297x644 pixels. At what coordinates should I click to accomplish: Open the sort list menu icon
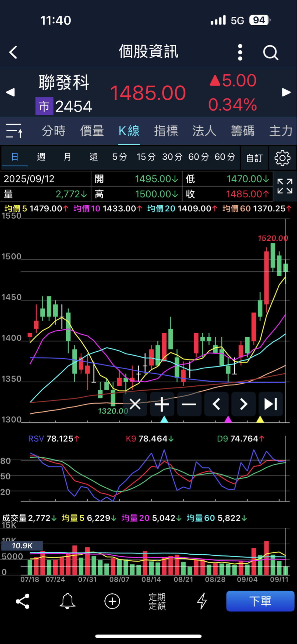pos(14,131)
